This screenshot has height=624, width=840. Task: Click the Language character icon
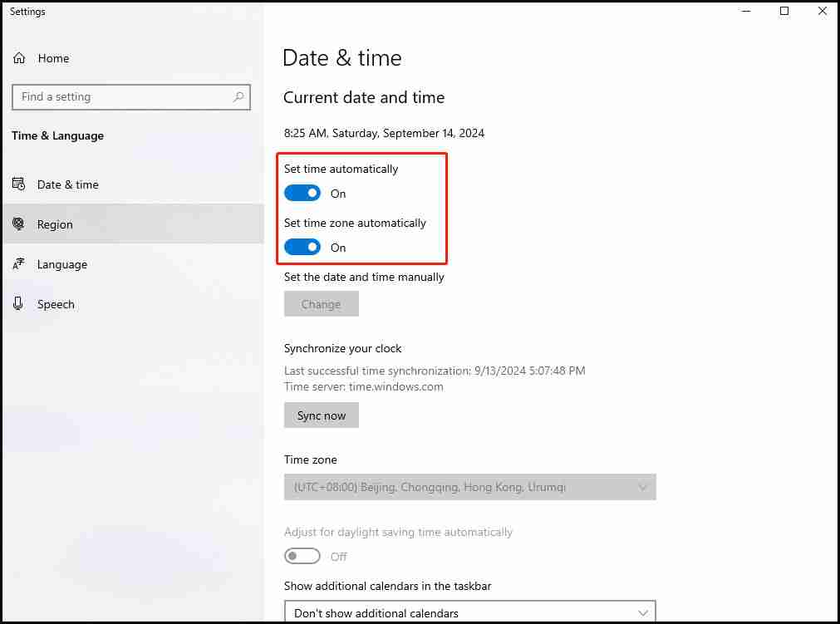(19, 263)
